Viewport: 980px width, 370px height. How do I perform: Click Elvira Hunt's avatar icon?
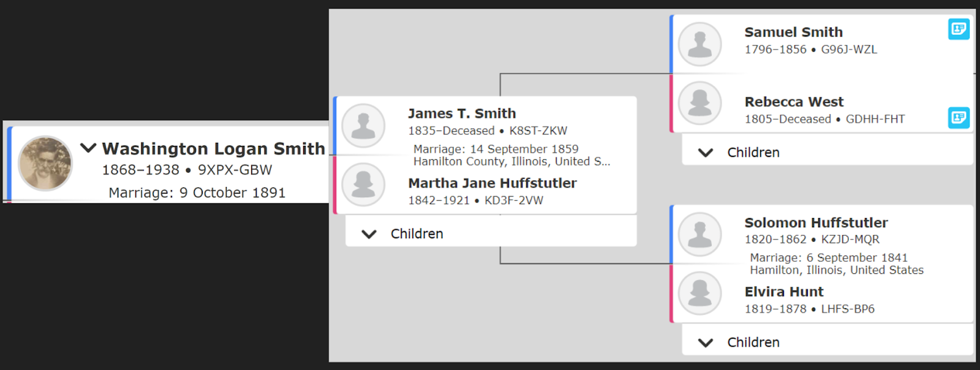tap(699, 293)
